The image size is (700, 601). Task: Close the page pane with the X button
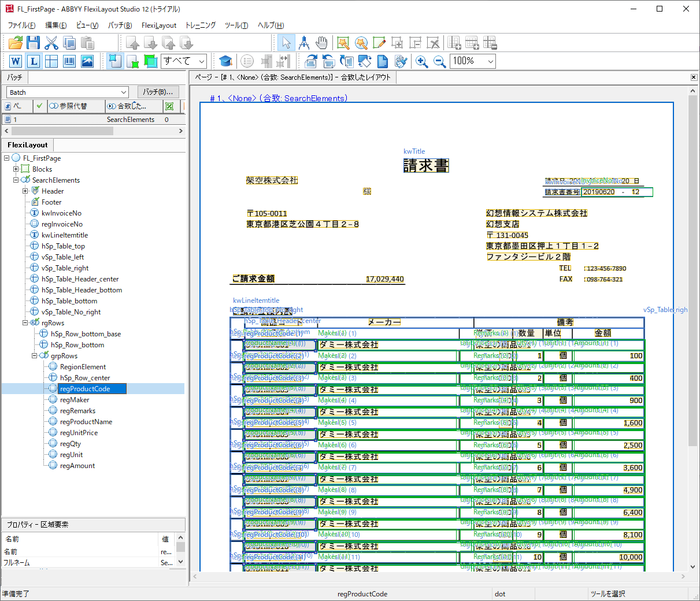coord(694,77)
